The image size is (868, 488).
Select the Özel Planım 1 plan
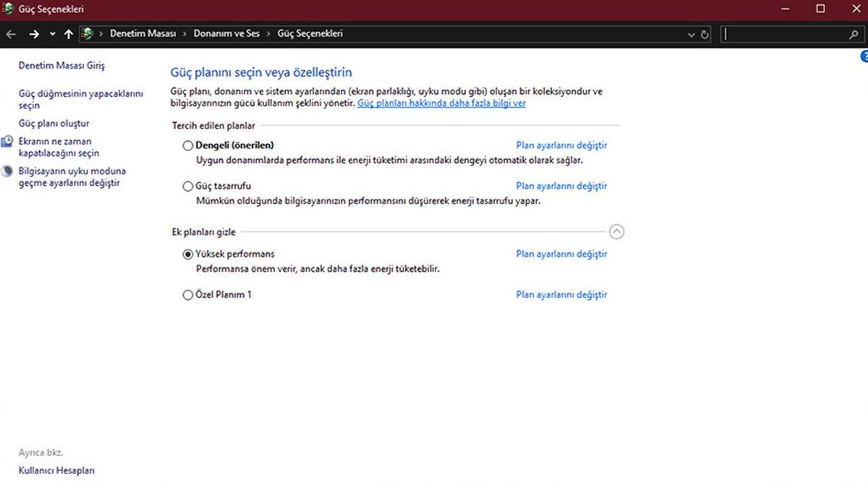pyautogui.click(x=188, y=295)
